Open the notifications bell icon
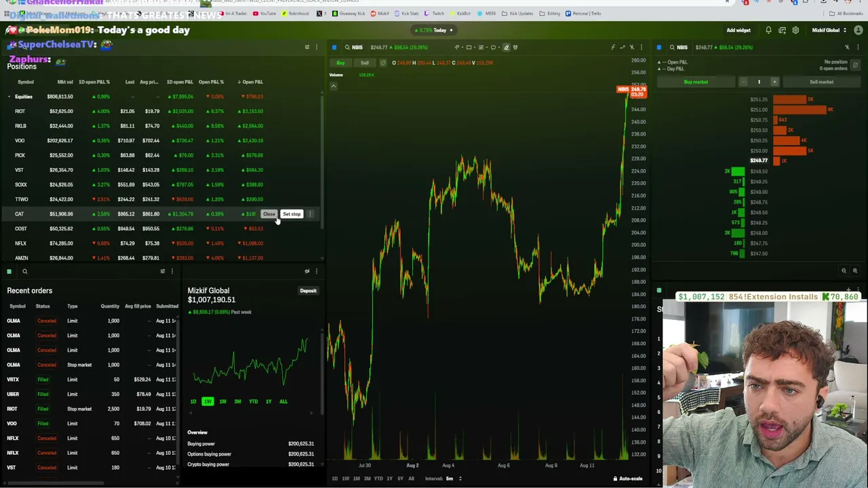 point(768,30)
